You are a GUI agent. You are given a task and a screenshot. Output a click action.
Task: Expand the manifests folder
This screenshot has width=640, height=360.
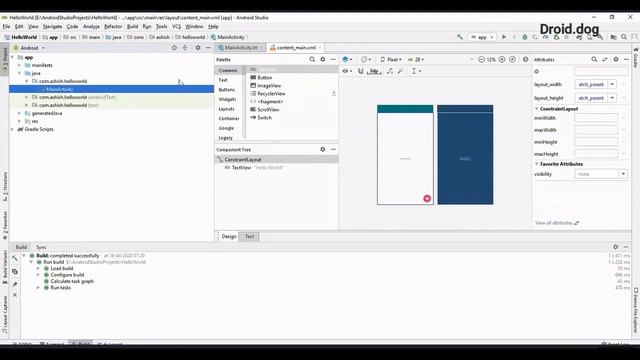pyautogui.click(x=19, y=65)
